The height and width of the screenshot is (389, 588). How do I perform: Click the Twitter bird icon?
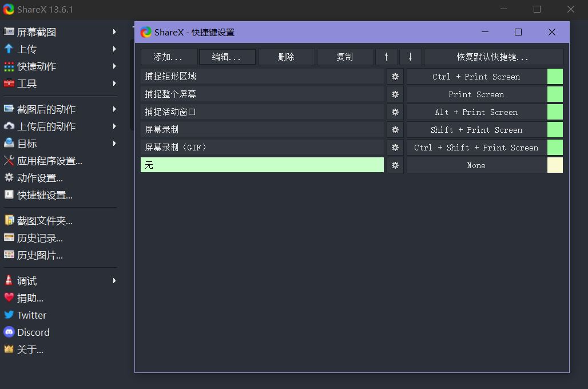coord(9,315)
